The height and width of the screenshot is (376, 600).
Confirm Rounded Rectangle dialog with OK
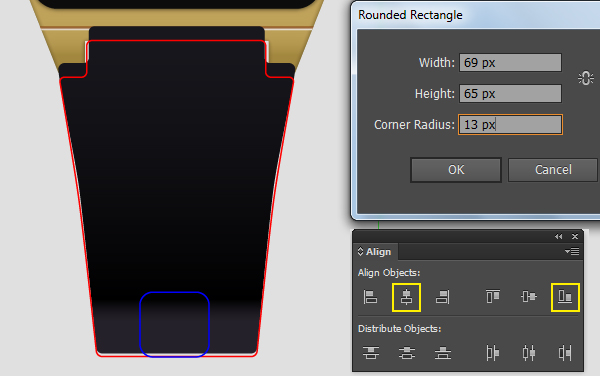tap(456, 170)
